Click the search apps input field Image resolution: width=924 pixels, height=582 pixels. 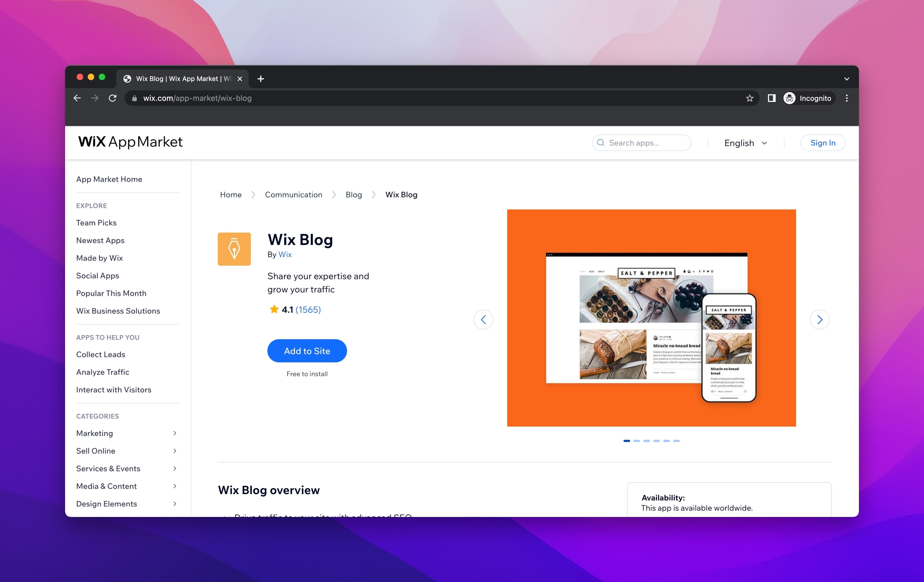click(x=640, y=143)
